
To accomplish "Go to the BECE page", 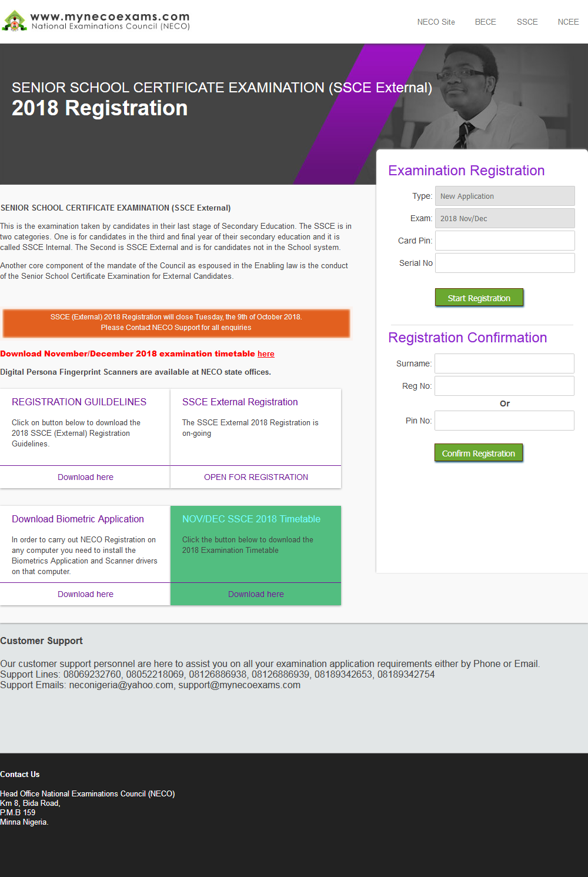I will click(485, 22).
